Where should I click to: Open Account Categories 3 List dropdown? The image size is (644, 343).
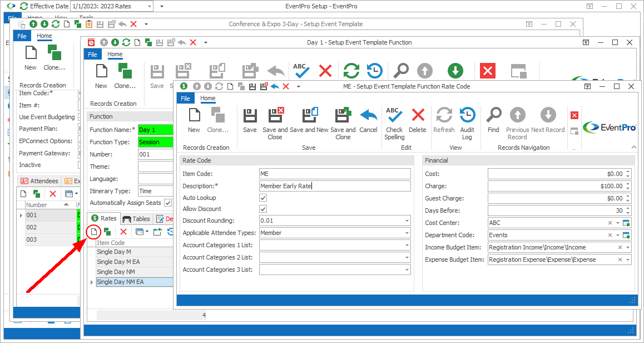(x=407, y=270)
